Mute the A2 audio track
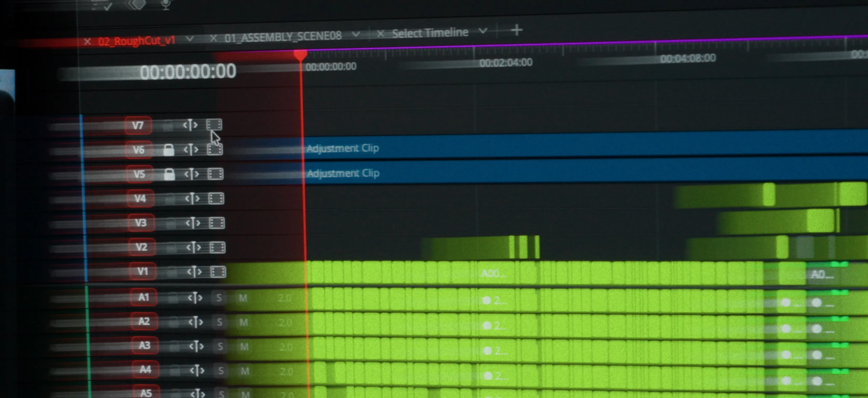The image size is (868, 398). [244, 322]
